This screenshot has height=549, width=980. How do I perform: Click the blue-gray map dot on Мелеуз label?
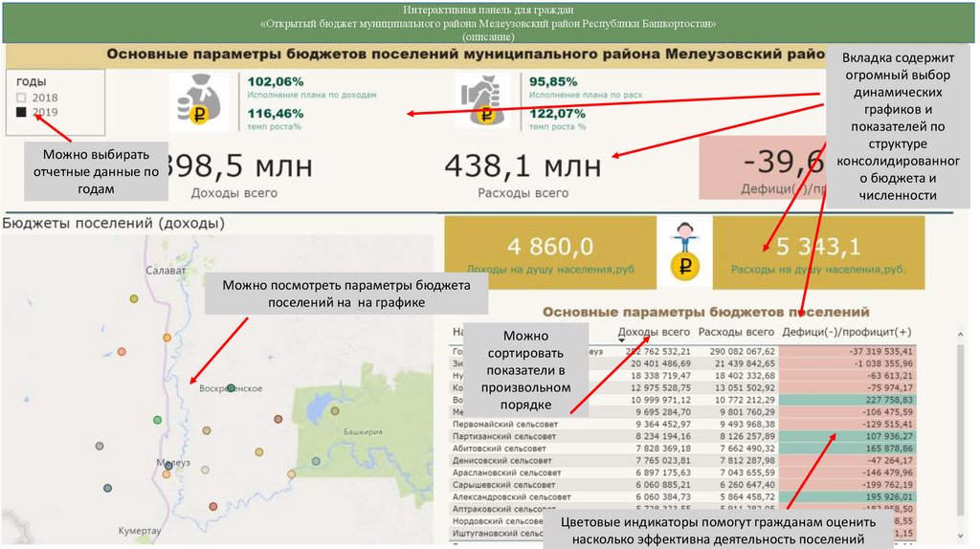168,466
